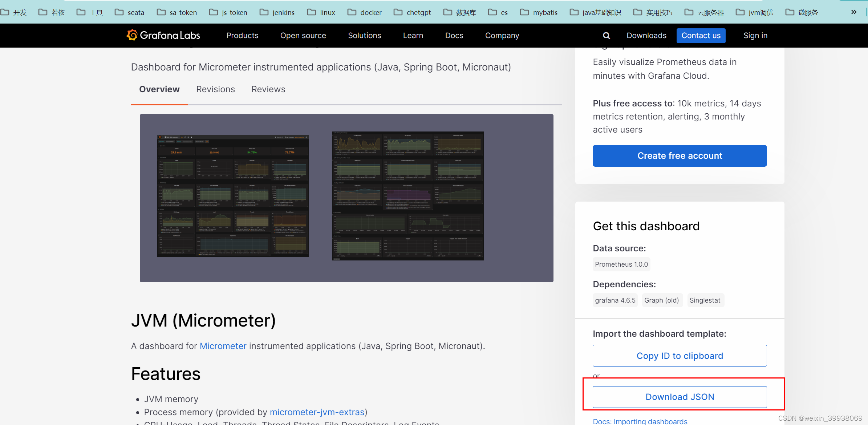Click the Get this dashboard heading
Viewport: 868px width, 425px height.
646,226
